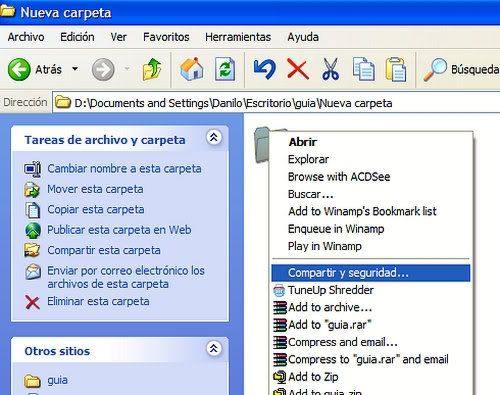Open guia folder link in Otros sitios
The height and width of the screenshot is (395, 500).
(57, 380)
